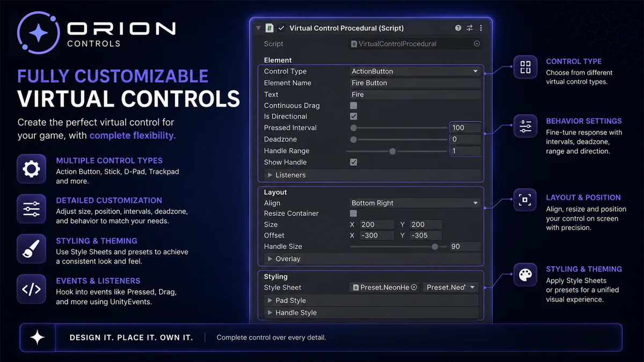Click the Style Sheet object picker circle
The image size is (644, 362).
click(x=414, y=287)
